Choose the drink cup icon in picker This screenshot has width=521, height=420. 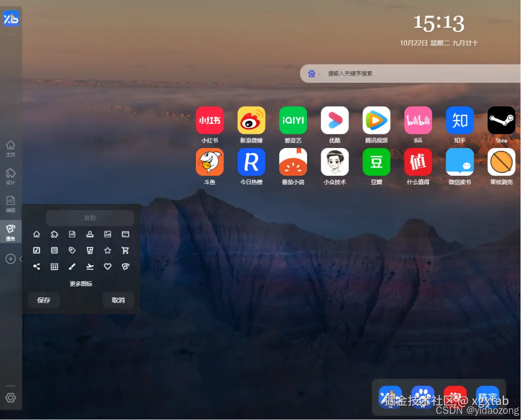tap(90, 250)
